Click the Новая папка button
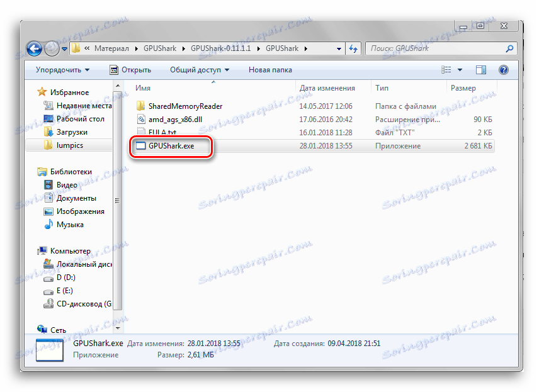This screenshot has height=392, width=544. [x=269, y=69]
